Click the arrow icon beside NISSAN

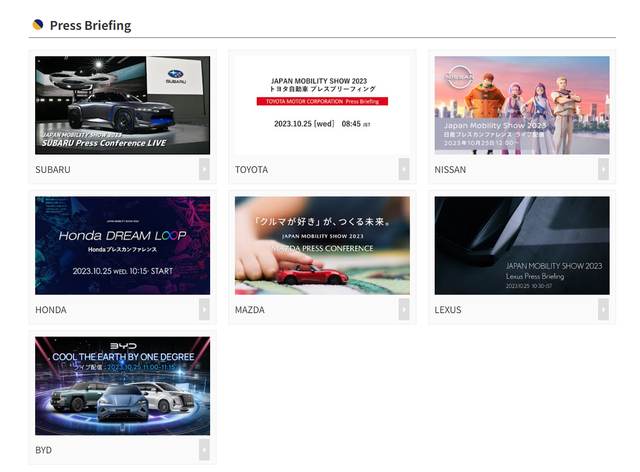604,169
